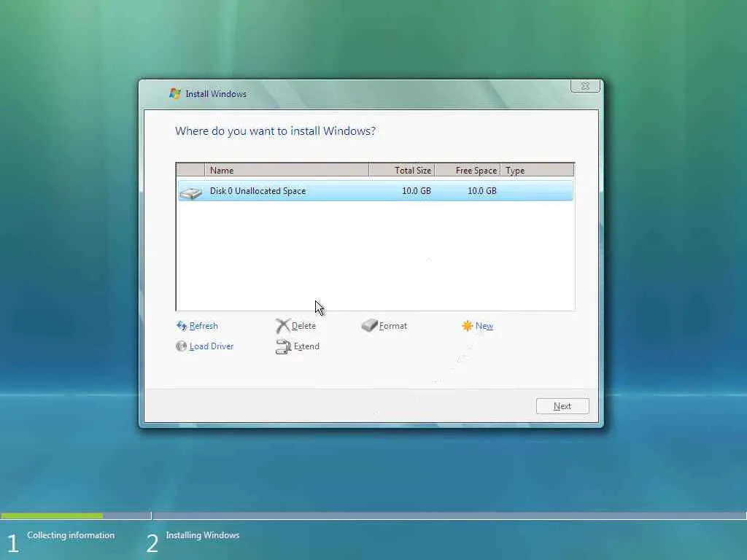This screenshot has height=560, width=747.
Task: Sort by the Name column header
Action: pos(287,170)
